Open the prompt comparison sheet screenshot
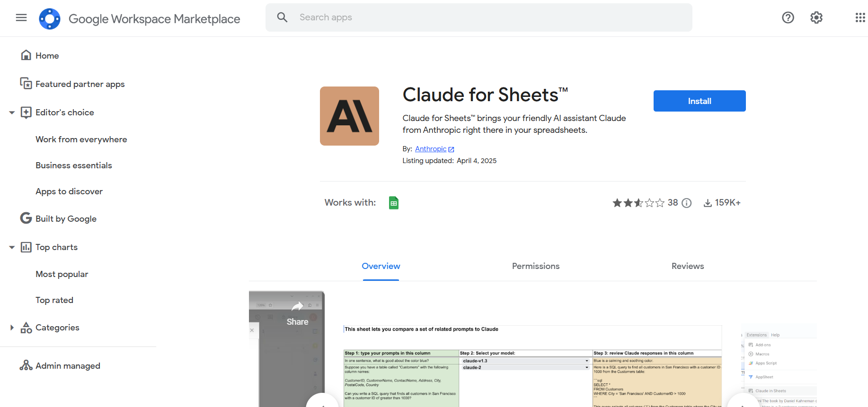Screen dimensions: 868x407 coord(532,366)
